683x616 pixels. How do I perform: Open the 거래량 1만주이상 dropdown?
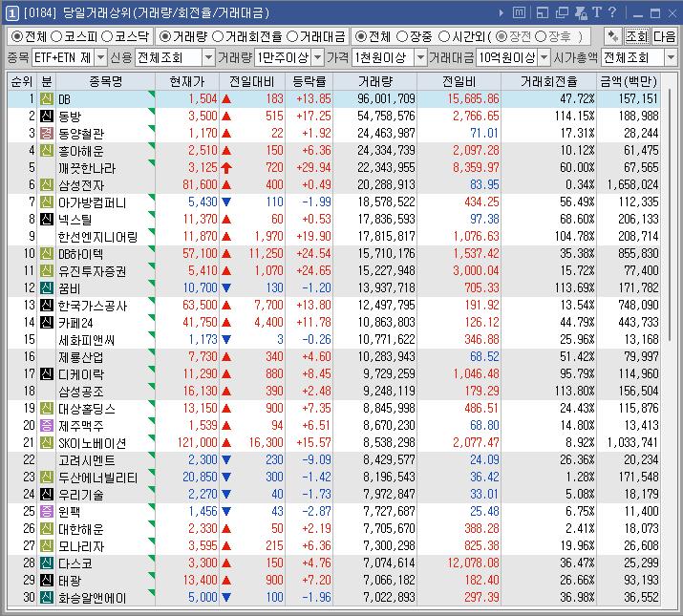click(318, 57)
